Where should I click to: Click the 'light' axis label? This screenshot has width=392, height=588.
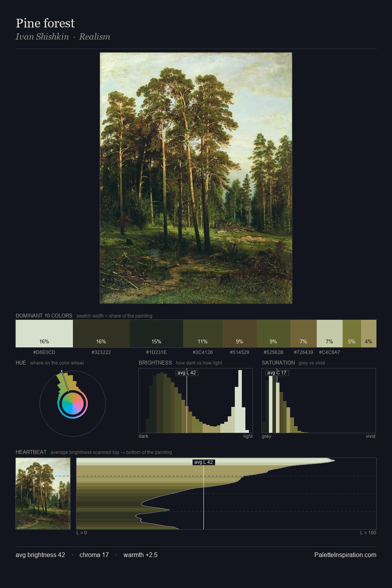(248, 436)
